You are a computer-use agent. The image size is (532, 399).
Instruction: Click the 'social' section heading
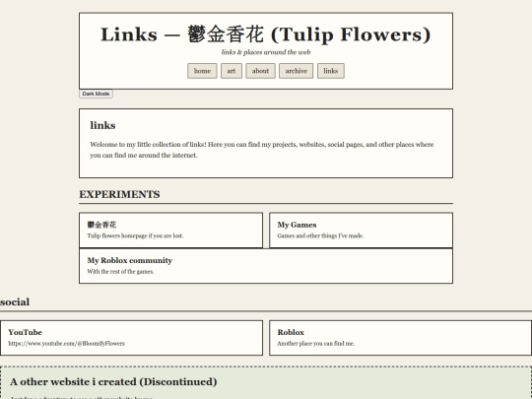[x=15, y=302]
